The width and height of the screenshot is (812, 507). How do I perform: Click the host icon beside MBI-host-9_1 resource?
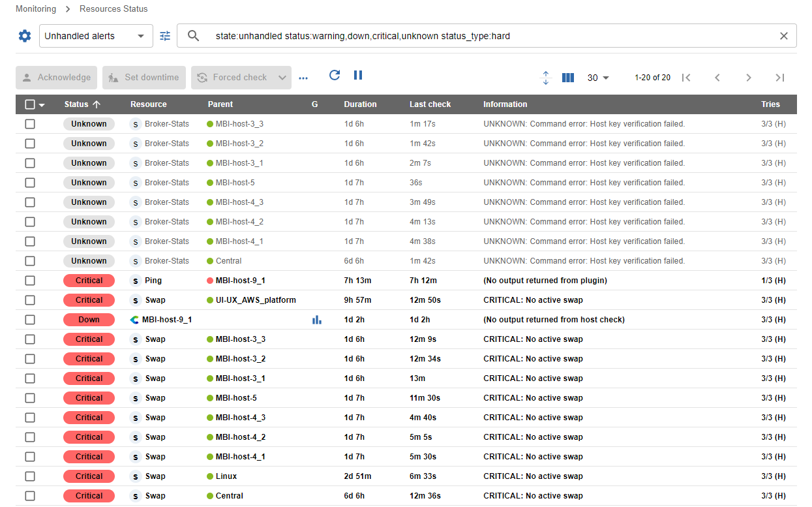134,320
